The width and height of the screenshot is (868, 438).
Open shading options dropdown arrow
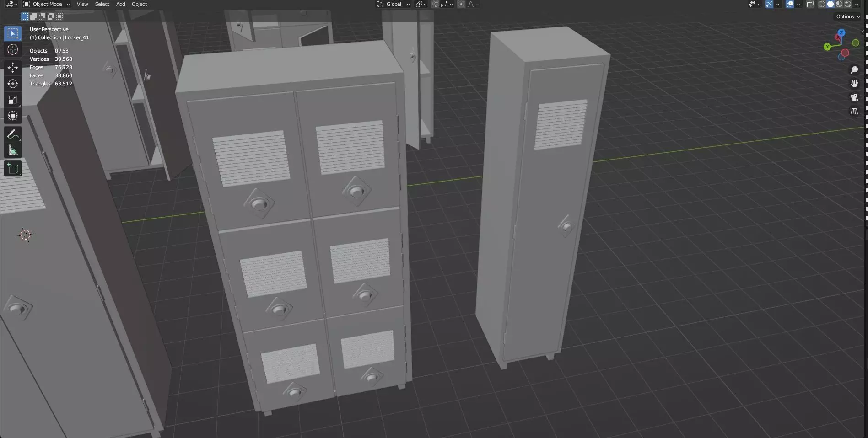pos(857,4)
